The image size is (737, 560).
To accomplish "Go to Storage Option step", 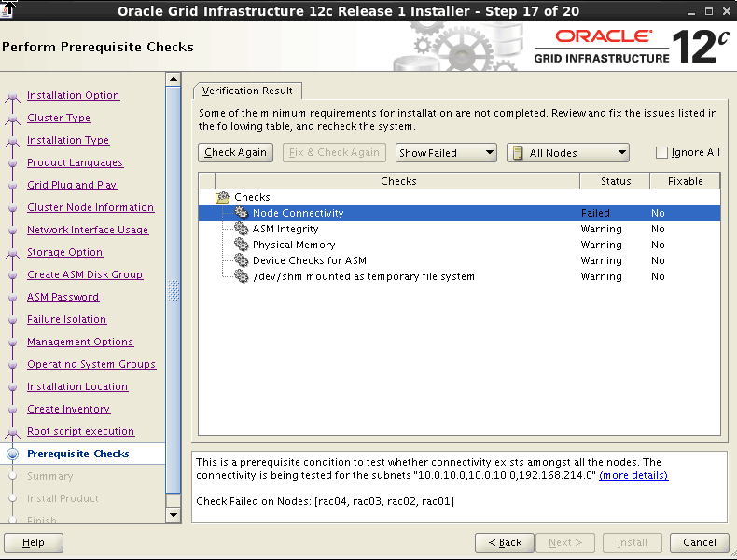I will pyautogui.click(x=65, y=252).
